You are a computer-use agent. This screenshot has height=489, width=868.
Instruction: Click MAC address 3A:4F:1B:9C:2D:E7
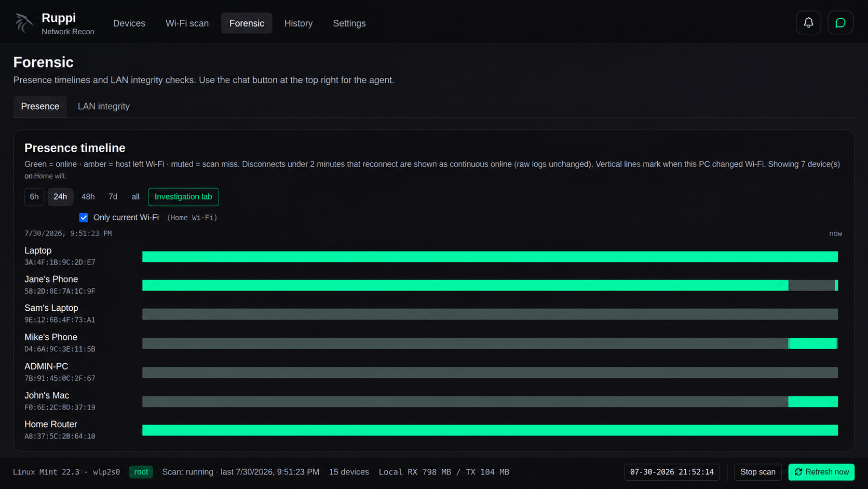click(60, 262)
